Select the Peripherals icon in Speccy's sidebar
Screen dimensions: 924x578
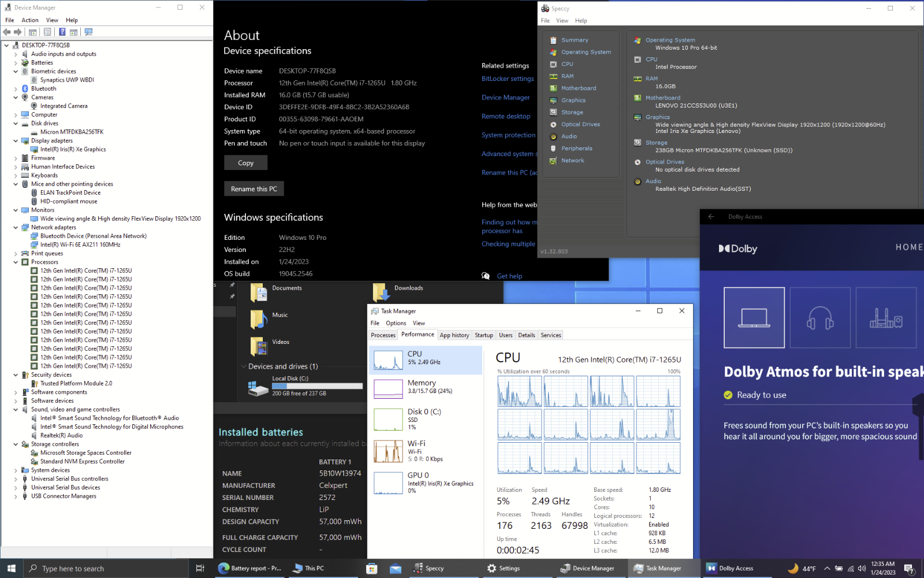(553, 148)
